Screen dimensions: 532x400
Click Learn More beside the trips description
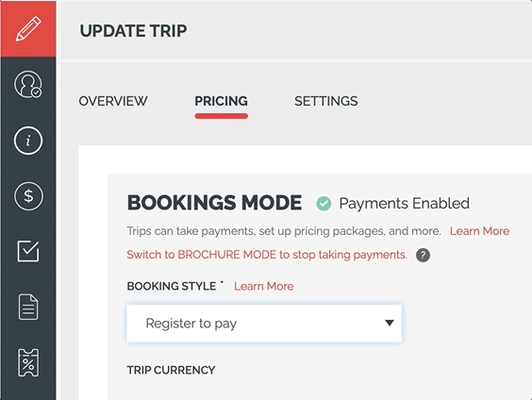(479, 231)
